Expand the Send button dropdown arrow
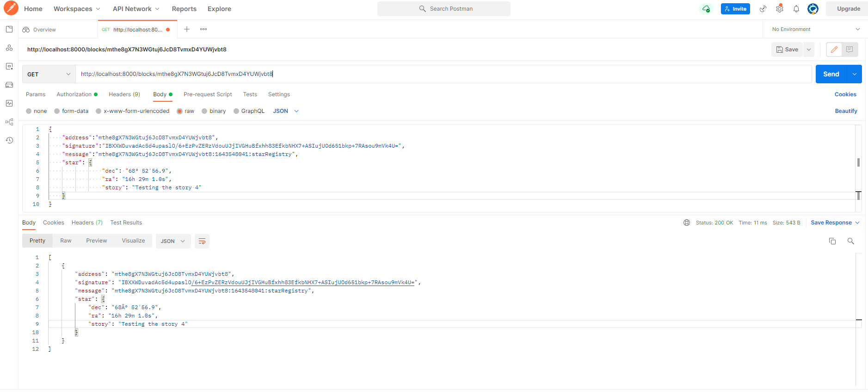868x392 pixels. pyautogui.click(x=855, y=74)
